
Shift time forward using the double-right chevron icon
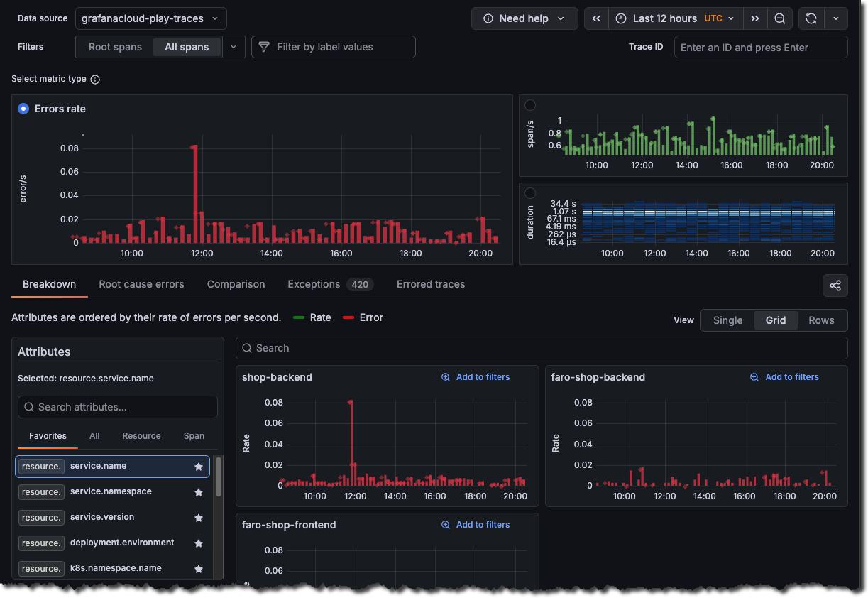click(754, 18)
